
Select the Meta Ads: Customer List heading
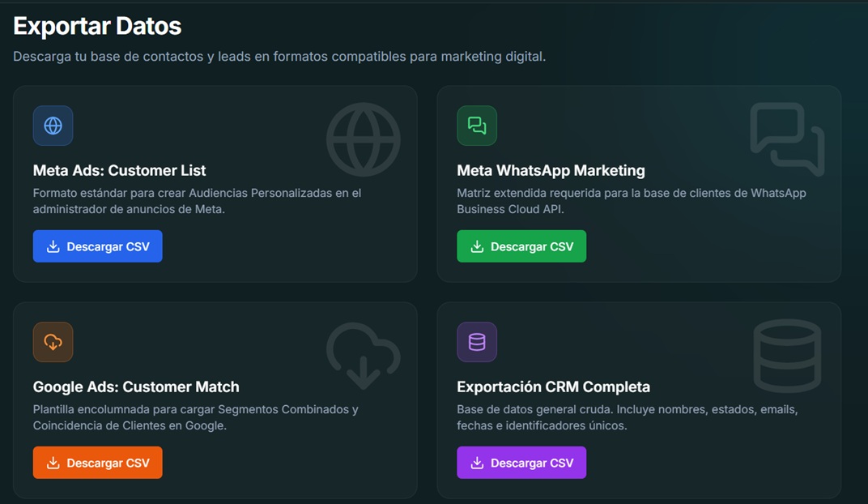(x=119, y=171)
